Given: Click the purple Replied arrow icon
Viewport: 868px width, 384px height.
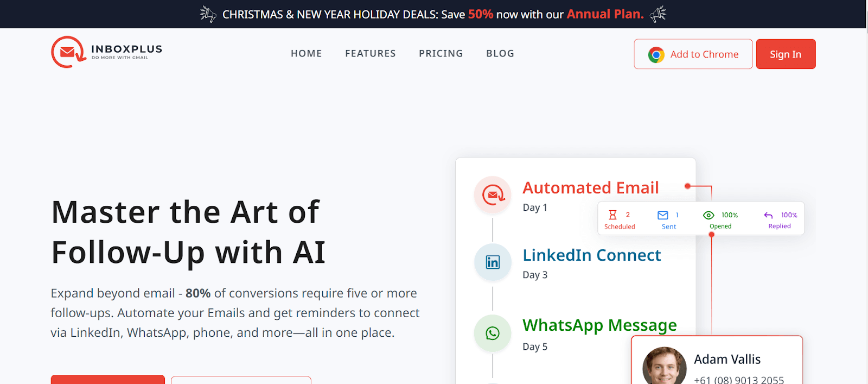Looking at the screenshot, I should tap(768, 215).
